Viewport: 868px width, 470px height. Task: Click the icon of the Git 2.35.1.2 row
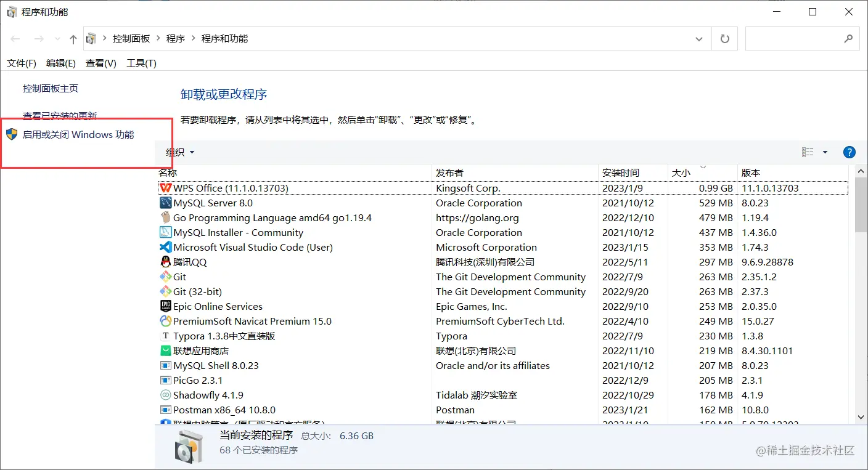(x=165, y=277)
